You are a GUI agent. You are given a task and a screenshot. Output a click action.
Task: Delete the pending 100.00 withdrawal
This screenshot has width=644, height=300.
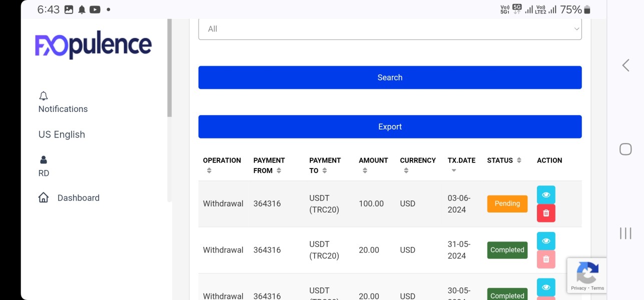coord(546,213)
